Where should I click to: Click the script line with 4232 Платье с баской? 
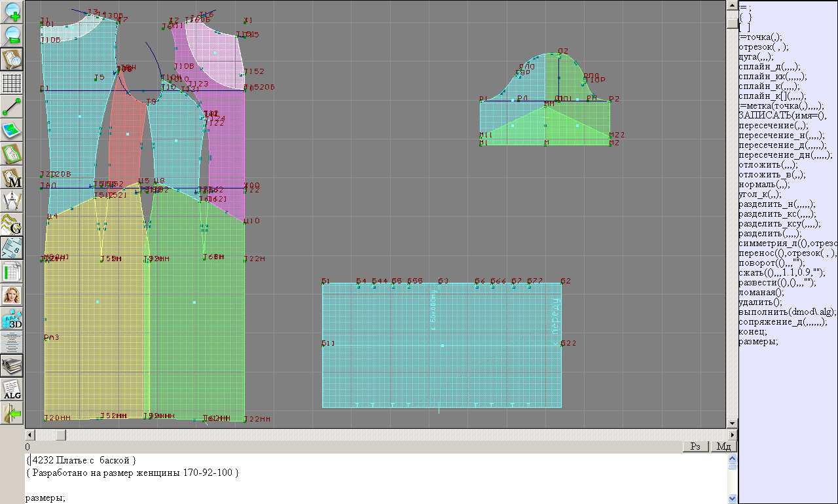(x=82, y=460)
